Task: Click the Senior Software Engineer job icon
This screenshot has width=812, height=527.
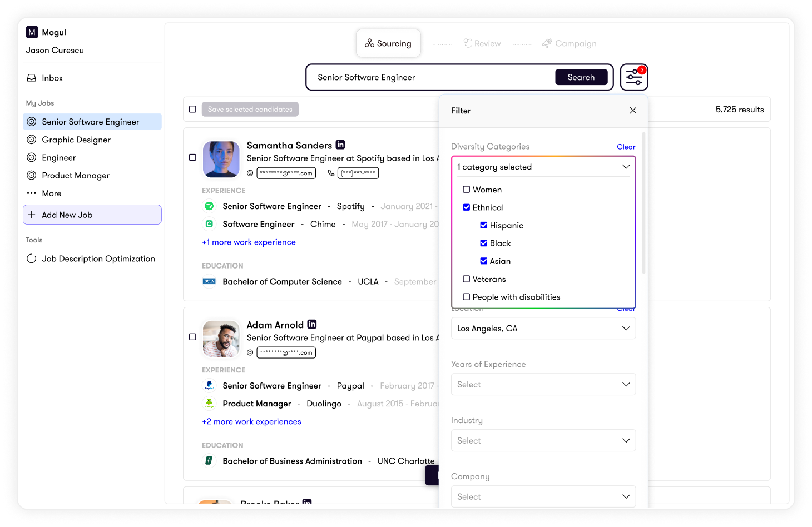Action: click(x=32, y=122)
